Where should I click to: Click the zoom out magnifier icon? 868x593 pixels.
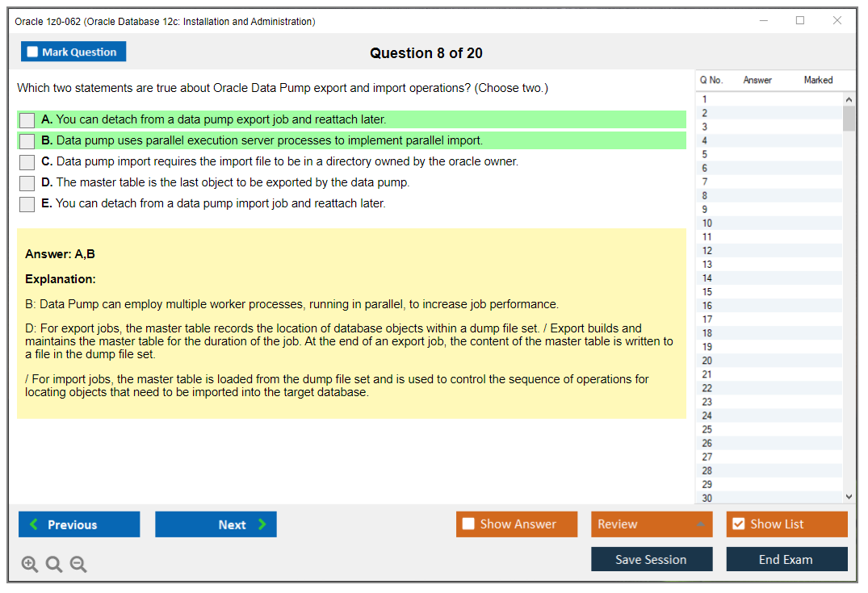point(78,565)
